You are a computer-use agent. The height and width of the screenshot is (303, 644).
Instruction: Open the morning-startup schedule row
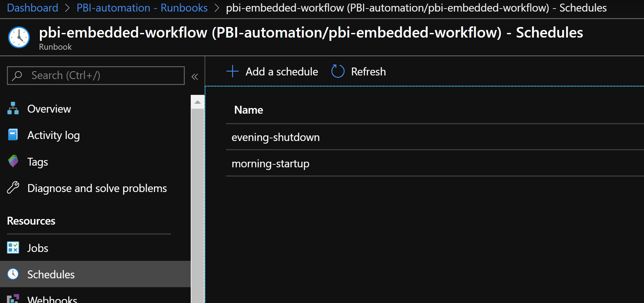[x=270, y=164]
